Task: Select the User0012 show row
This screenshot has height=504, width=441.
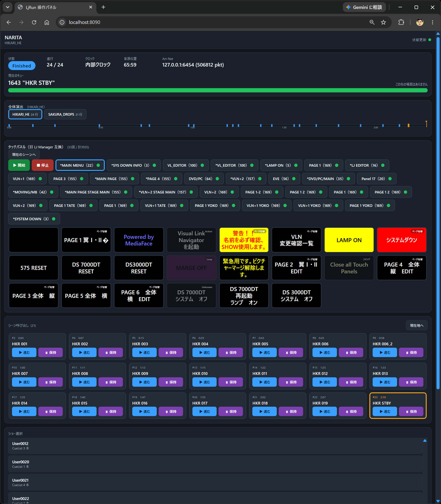Action: pyautogui.click(x=215, y=446)
